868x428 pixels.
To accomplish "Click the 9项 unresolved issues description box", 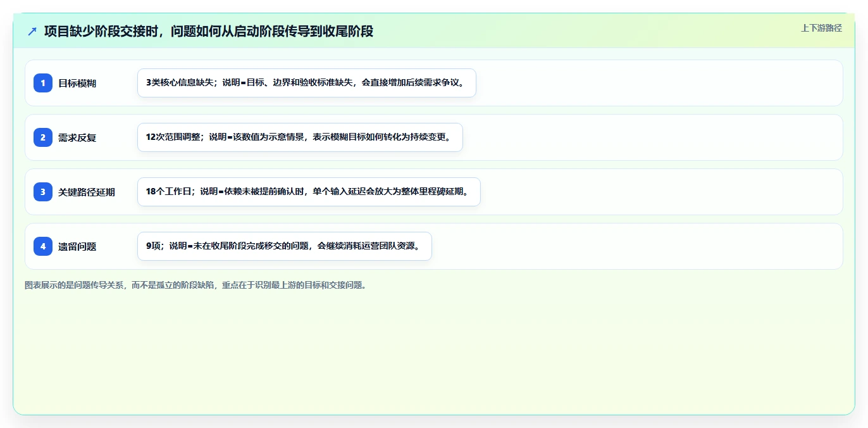I will 285,246.
